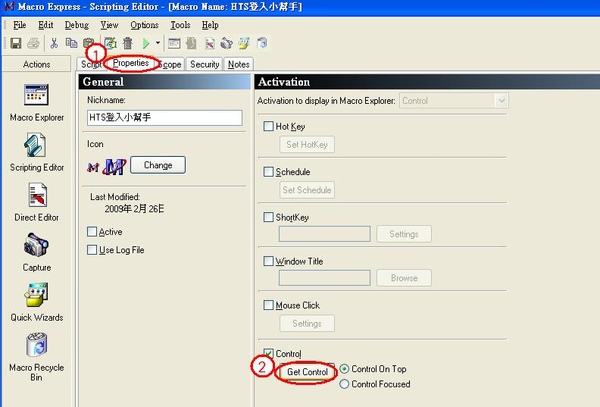Screen dimensions: 600x407
Task: Click the toolbar Macro Explorer window icon
Action: (x=174, y=43)
